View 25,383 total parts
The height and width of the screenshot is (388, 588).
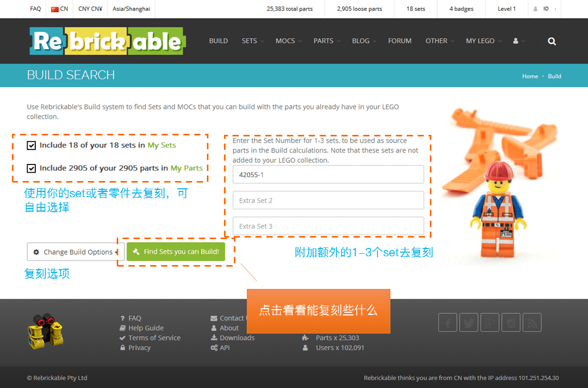pos(289,9)
